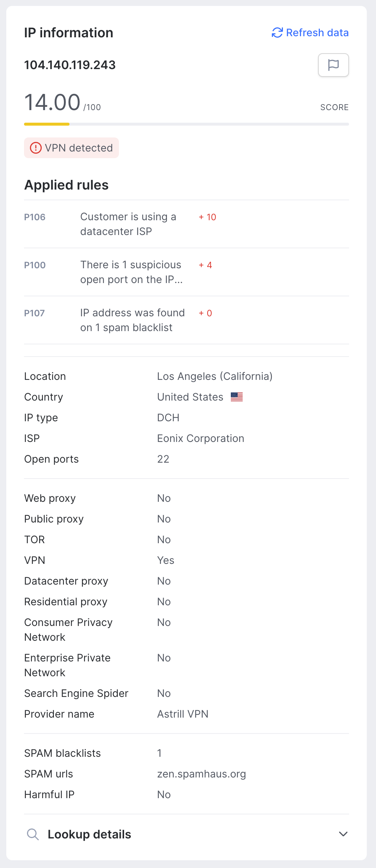Viewport: 376px width, 868px height.
Task: Expand the Lookup details chevron
Action: (343, 834)
